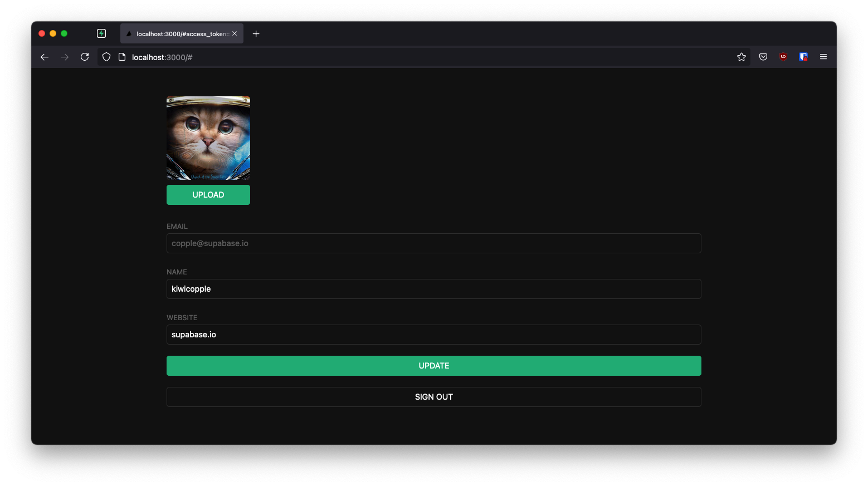Viewport: 868px width, 486px height.
Task: Open the tracking protection shield
Action: click(106, 57)
